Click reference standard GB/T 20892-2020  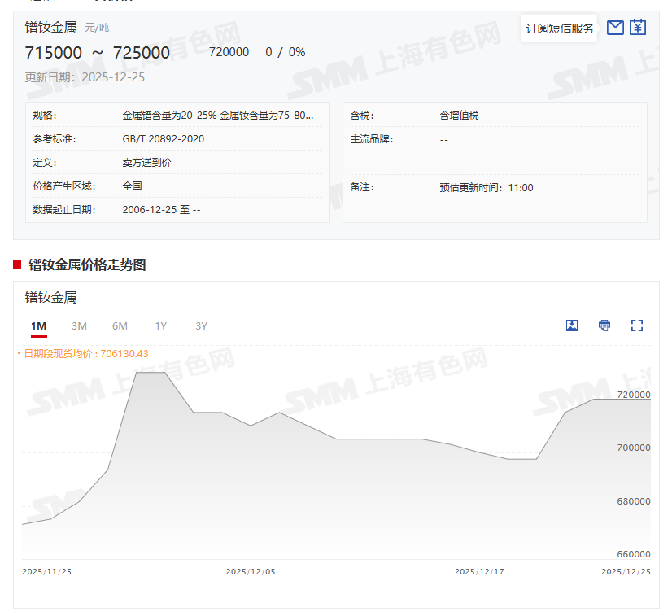164,139
